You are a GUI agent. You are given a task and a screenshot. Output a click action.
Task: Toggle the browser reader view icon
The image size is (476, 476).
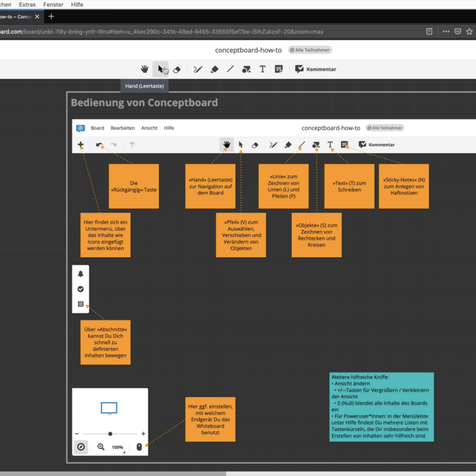429,31
